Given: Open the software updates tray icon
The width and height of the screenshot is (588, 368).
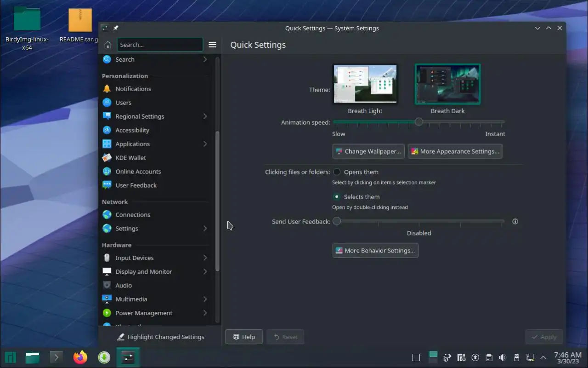Looking at the screenshot, I should tap(475, 357).
